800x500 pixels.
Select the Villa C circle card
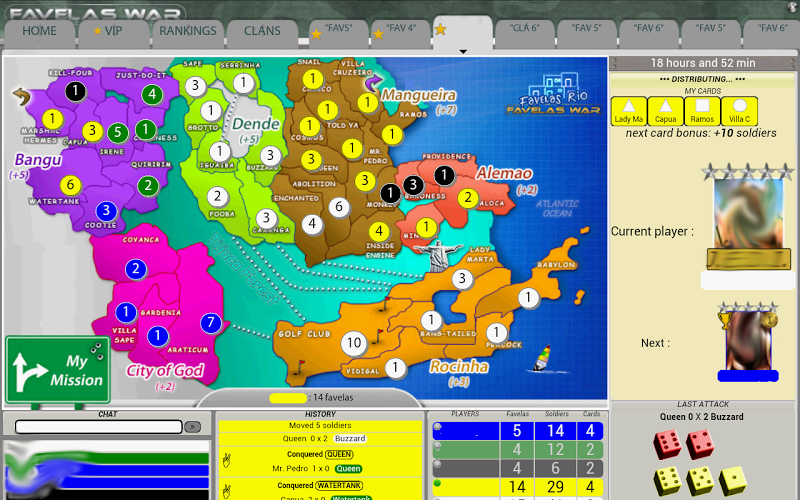pos(739,111)
